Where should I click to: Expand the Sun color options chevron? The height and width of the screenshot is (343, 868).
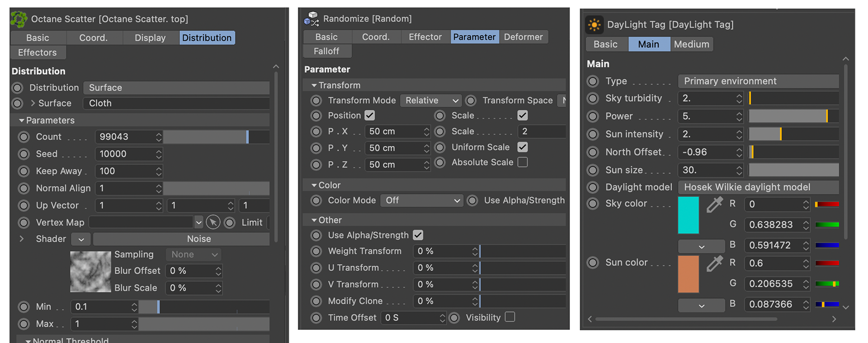[x=701, y=305]
